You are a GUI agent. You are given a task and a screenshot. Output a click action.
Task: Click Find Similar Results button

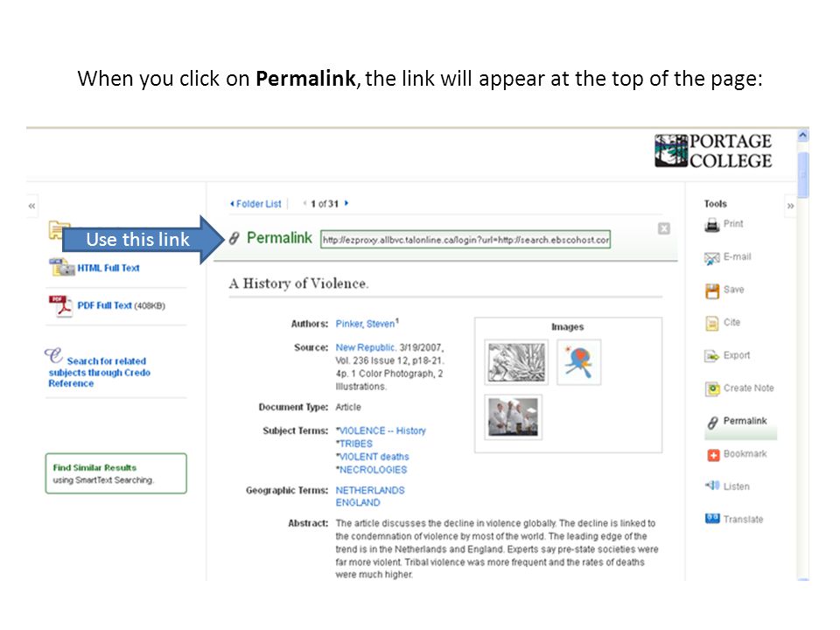[x=116, y=473]
